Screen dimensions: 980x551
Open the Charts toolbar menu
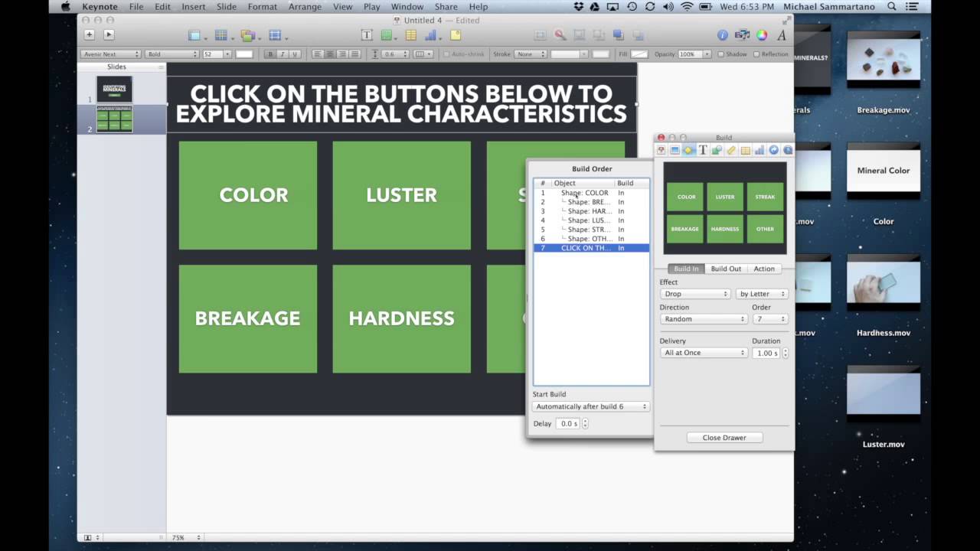pyautogui.click(x=433, y=35)
